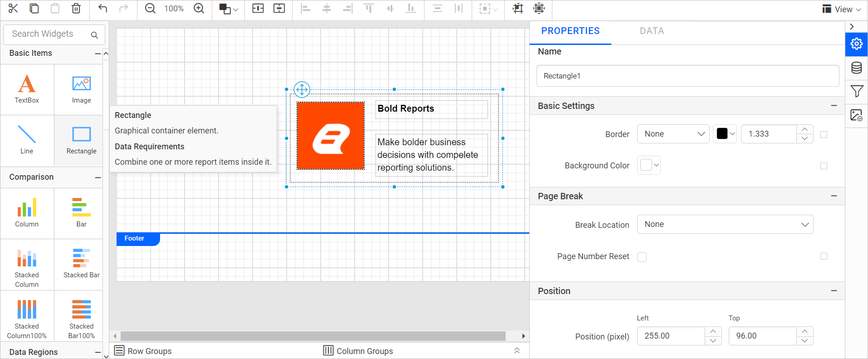The width and height of the screenshot is (868, 359).
Task: Open the Parameters filter funnel icon
Action: tap(856, 91)
